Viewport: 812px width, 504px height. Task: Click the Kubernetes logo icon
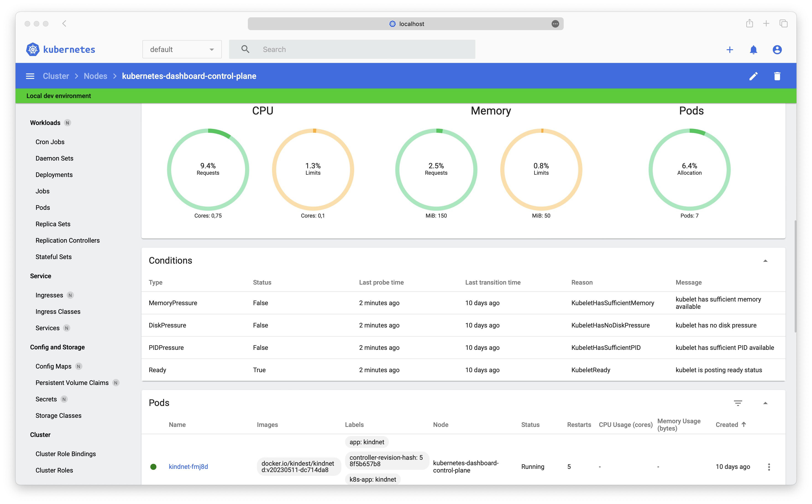coord(33,49)
